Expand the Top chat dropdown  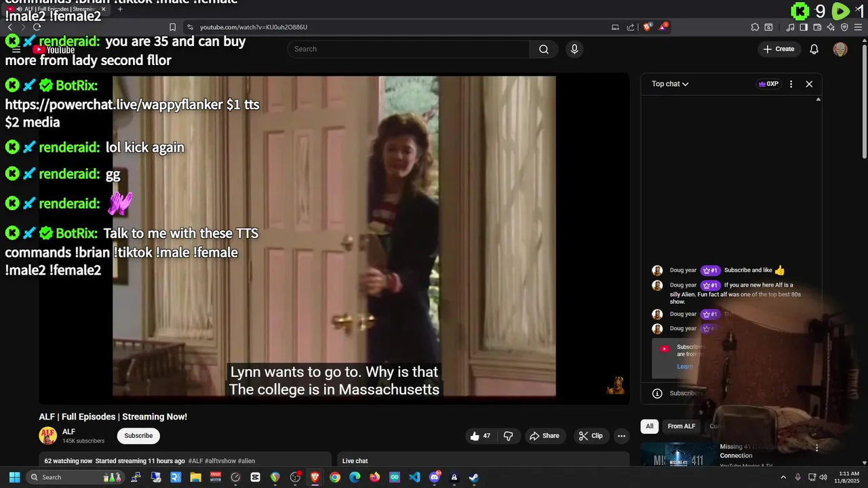coord(670,84)
